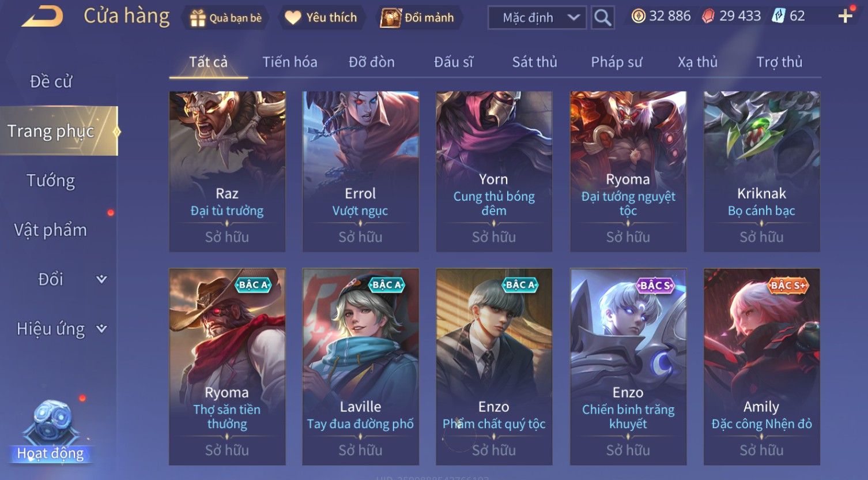Click the Quà bạn bè gift icon
The height and width of the screenshot is (480, 868).
[198, 18]
